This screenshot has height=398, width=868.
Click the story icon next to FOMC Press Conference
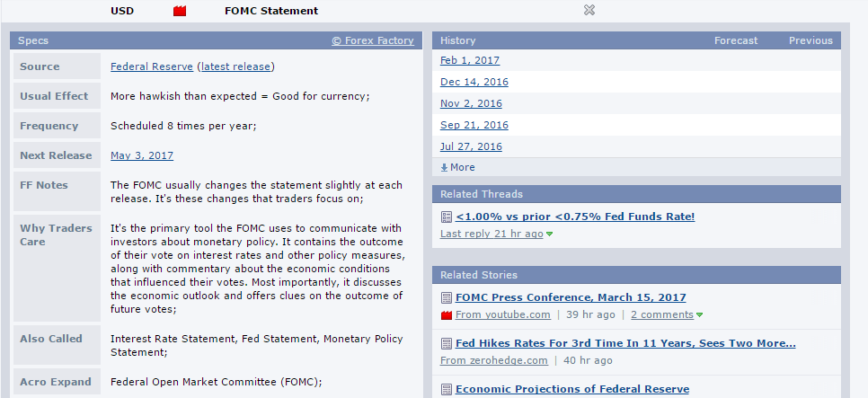click(447, 297)
